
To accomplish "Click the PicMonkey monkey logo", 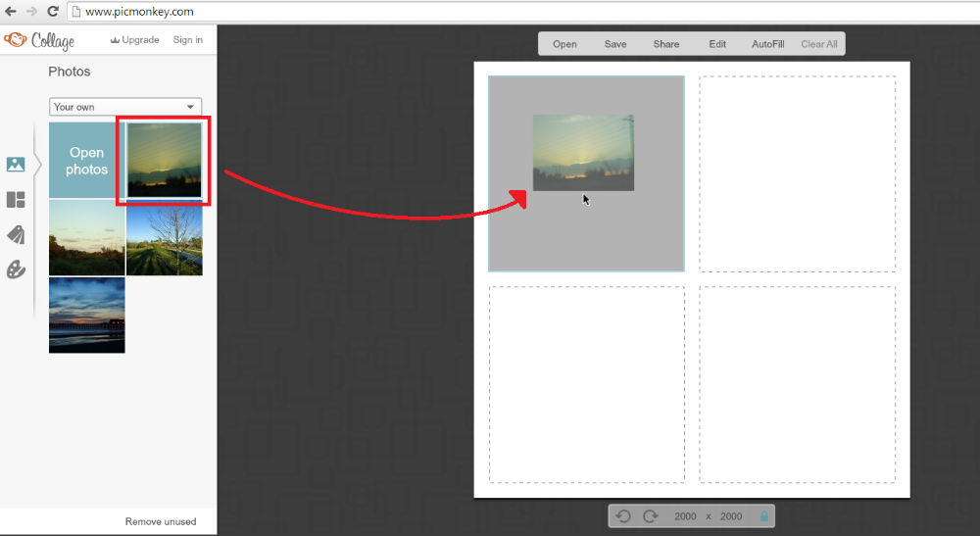I will click(x=15, y=40).
